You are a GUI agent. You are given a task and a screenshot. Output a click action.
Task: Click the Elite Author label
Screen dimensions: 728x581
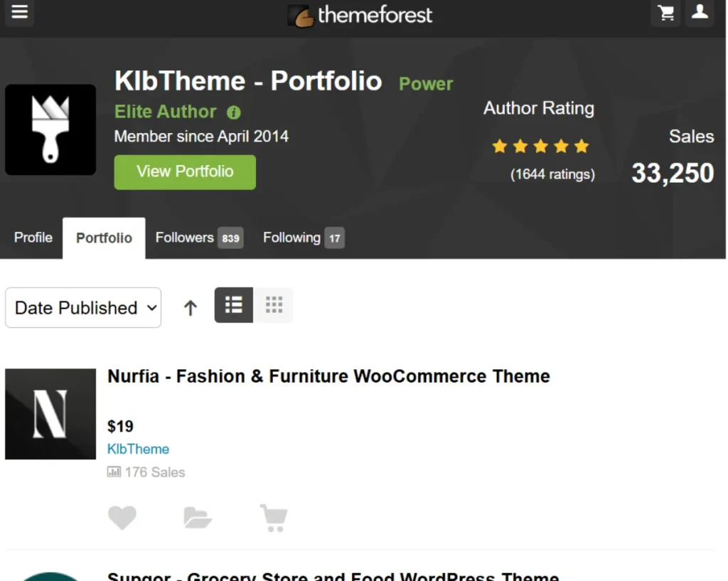coord(165,112)
